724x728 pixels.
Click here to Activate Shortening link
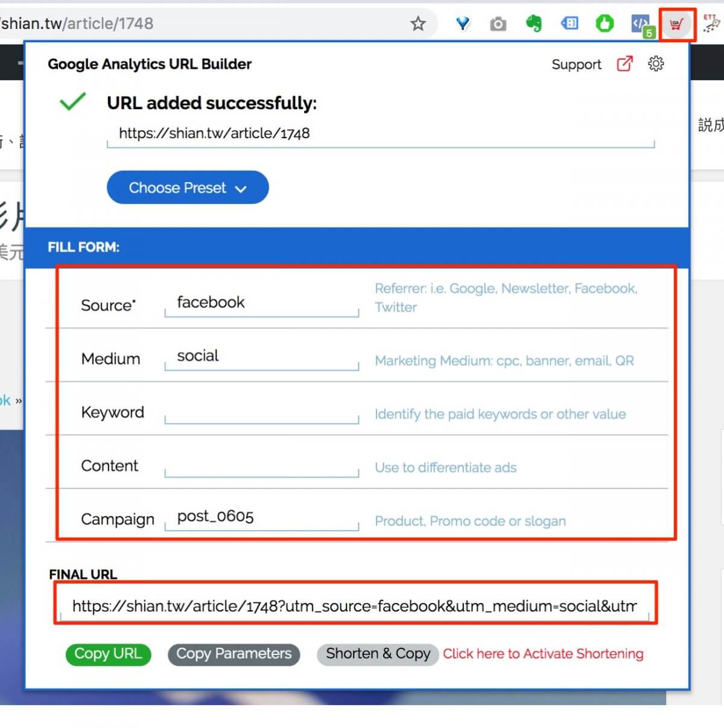[x=543, y=654]
